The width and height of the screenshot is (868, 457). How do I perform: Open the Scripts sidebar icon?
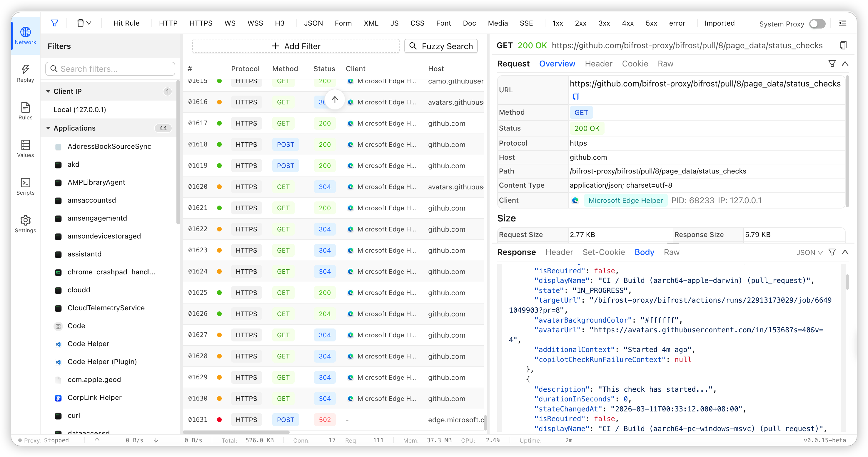[25, 186]
